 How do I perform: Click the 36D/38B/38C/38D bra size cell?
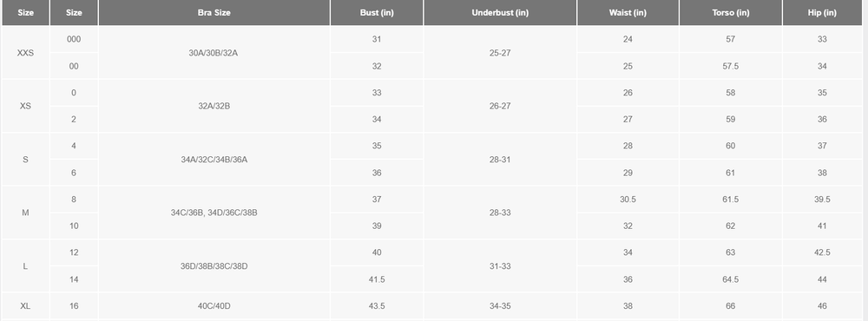coord(214,266)
